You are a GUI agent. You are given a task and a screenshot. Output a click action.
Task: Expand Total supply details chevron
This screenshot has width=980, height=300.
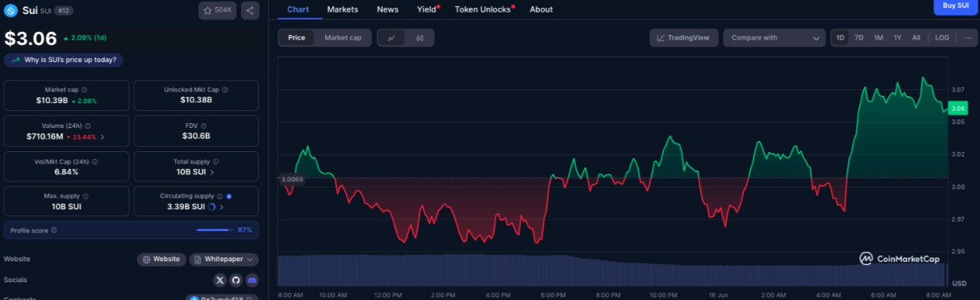[212, 172]
